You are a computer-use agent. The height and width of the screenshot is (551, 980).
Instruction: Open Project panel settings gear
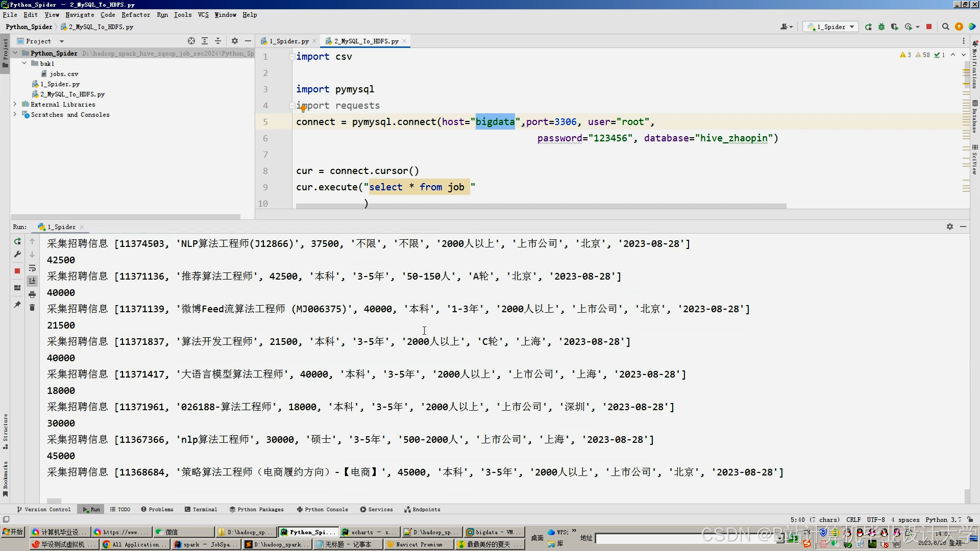coord(235,41)
